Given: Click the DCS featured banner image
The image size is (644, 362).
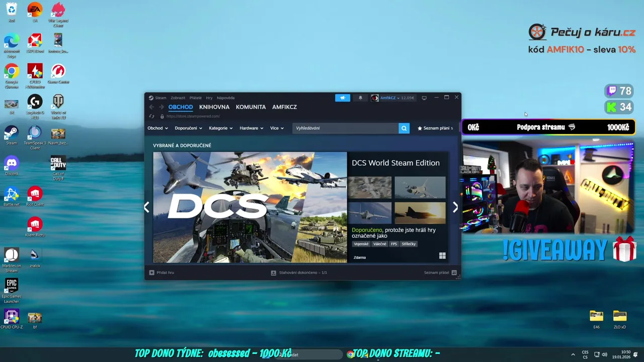Looking at the screenshot, I should [x=250, y=207].
